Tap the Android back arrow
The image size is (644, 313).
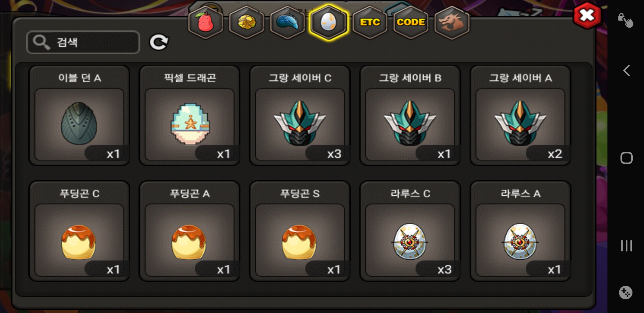point(627,70)
